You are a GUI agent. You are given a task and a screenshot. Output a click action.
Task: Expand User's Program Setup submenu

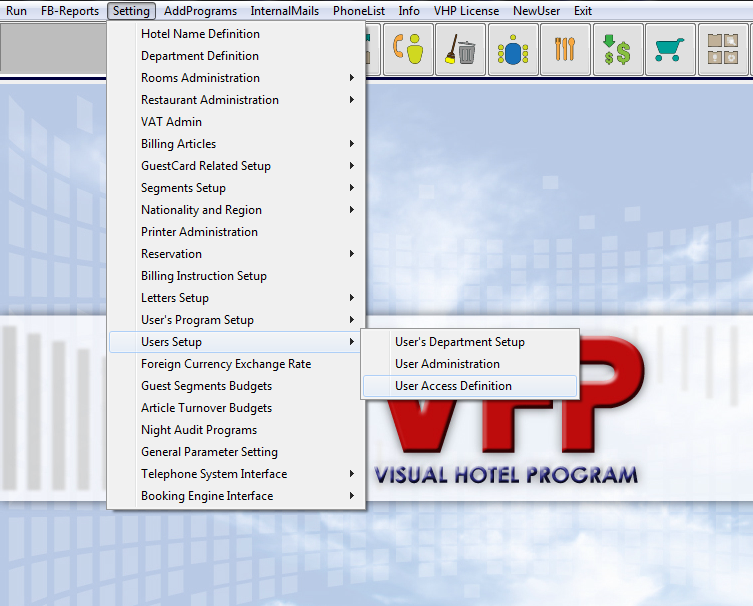click(x=235, y=320)
